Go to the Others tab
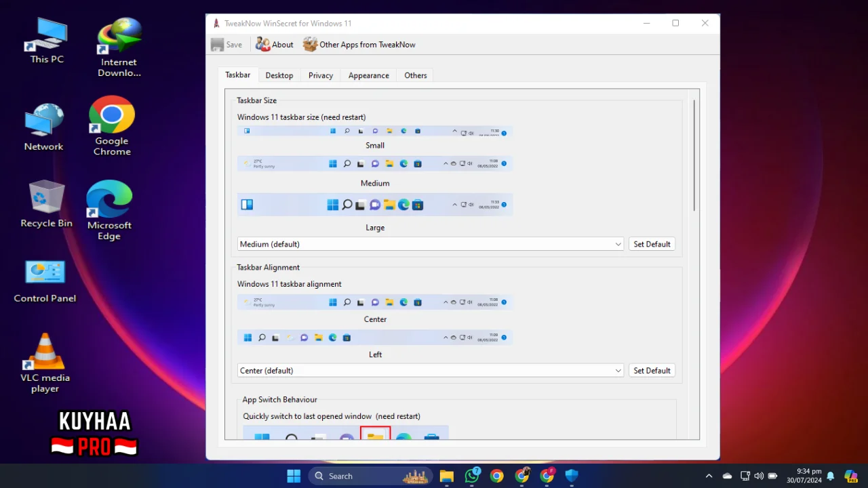 click(416, 75)
